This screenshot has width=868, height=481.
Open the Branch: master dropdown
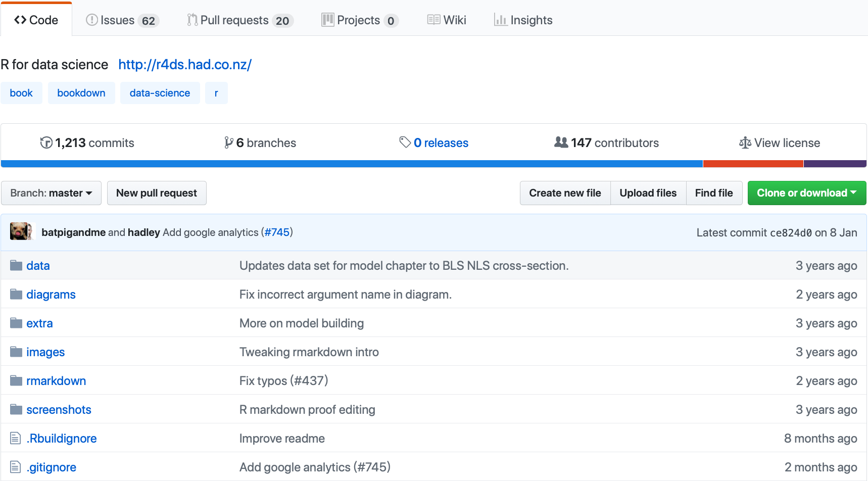pyautogui.click(x=51, y=193)
